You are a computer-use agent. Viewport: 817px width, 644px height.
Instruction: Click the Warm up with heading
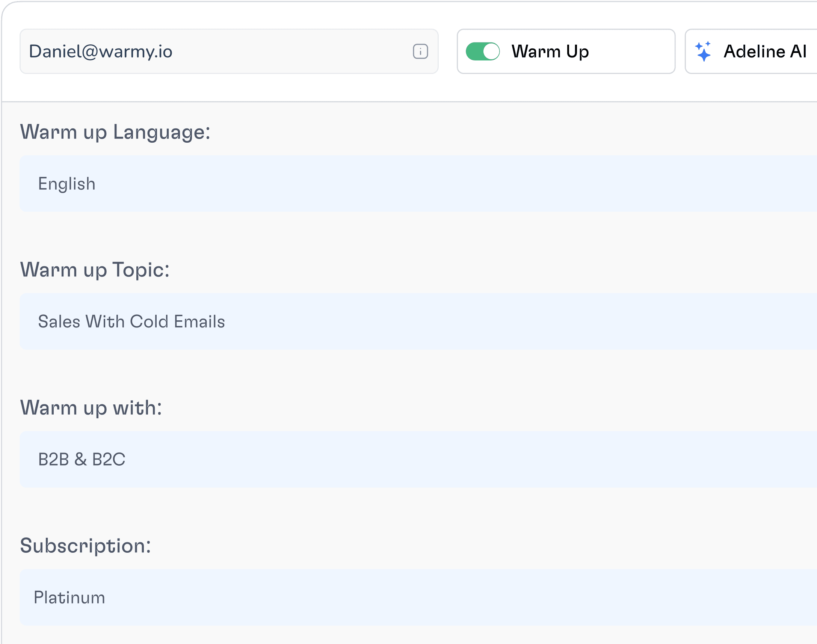pos(91,408)
